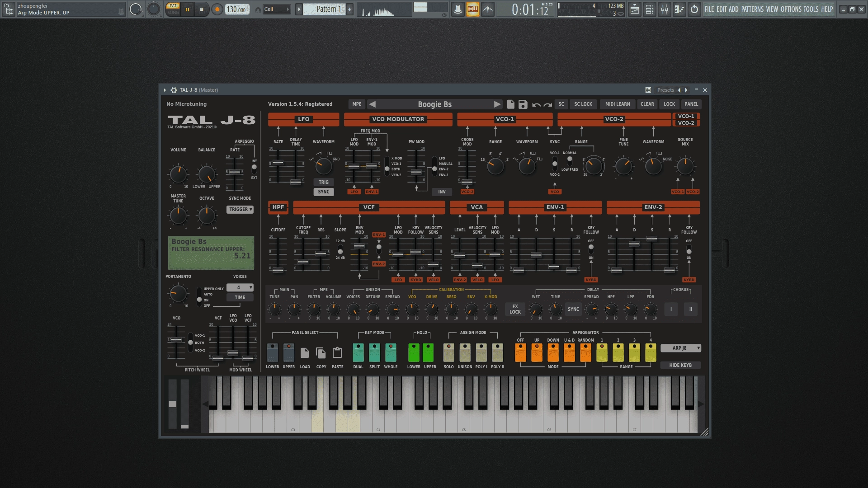Click the Load panel icon
This screenshot has height=488, width=868.
click(305, 352)
